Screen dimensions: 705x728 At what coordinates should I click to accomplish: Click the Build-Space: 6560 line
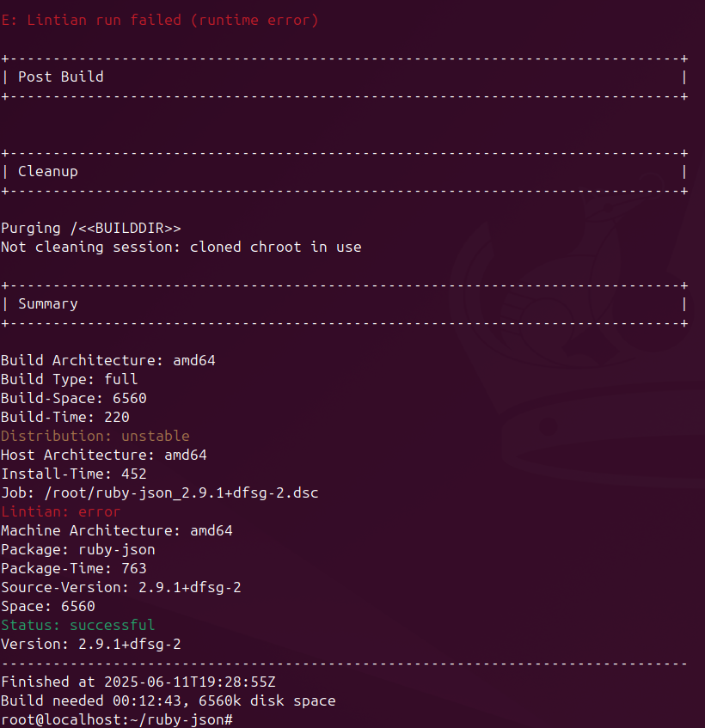[73, 398]
